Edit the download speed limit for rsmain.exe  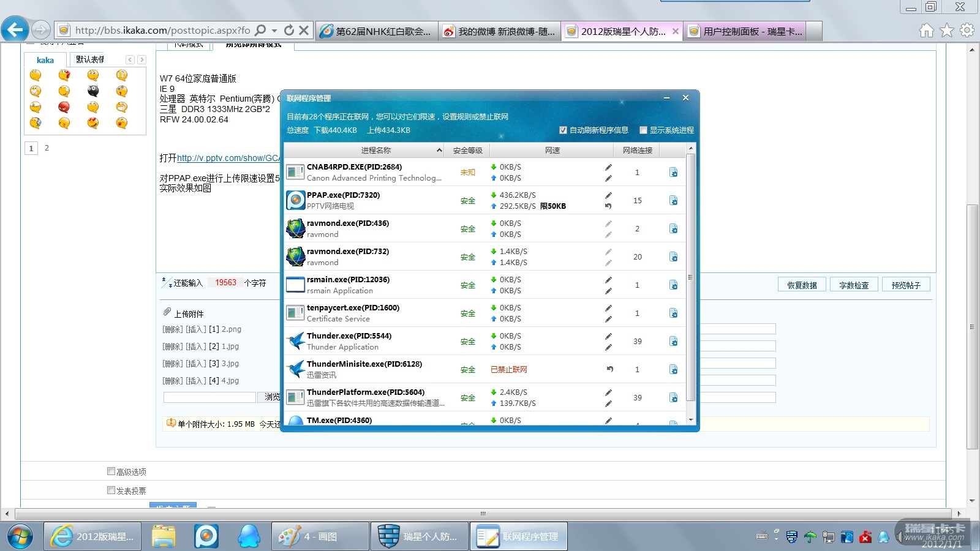coord(608,280)
